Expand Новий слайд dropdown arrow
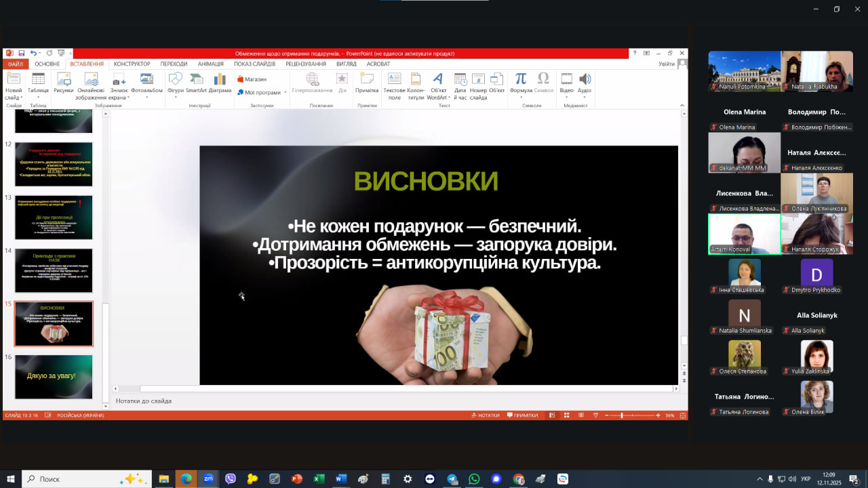This screenshot has height=488, width=868. coord(13,98)
